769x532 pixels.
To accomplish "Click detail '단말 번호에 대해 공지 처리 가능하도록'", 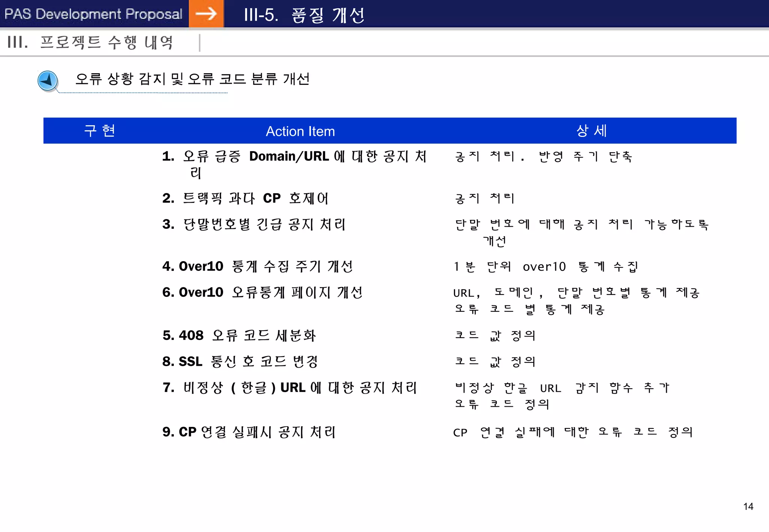I will pyautogui.click(x=582, y=224).
